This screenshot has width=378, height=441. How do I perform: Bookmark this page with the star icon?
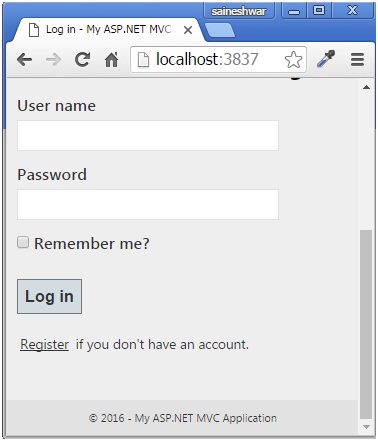tap(293, 60)
